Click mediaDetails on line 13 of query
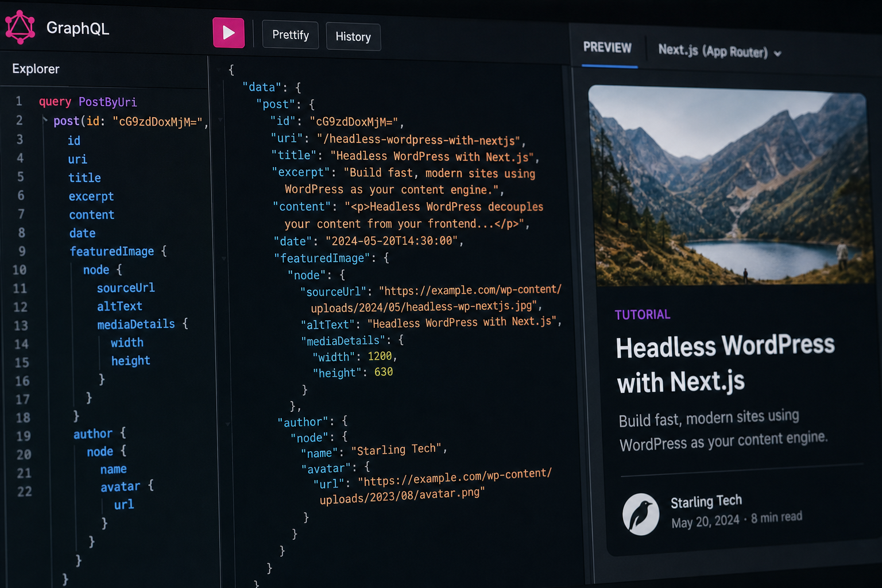This screenshot has height=588, width=882. tap(136, 324)
